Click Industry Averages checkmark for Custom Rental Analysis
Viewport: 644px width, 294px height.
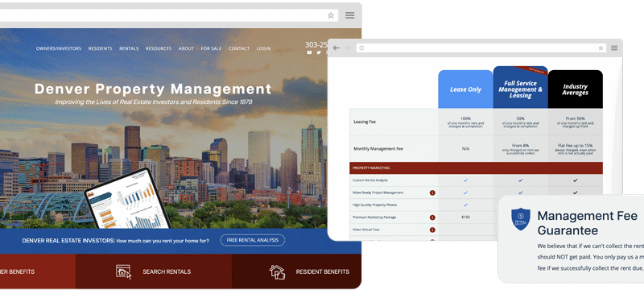pyautogui.click(x=575, y=180)
